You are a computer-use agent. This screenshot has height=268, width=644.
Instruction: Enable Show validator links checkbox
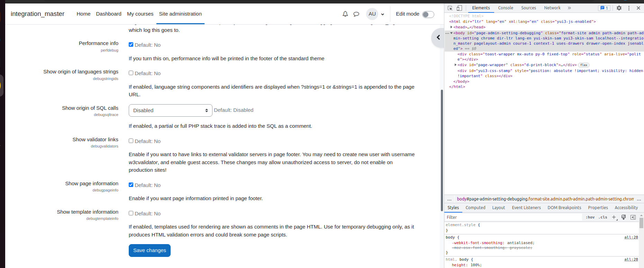tap(131, 141)
